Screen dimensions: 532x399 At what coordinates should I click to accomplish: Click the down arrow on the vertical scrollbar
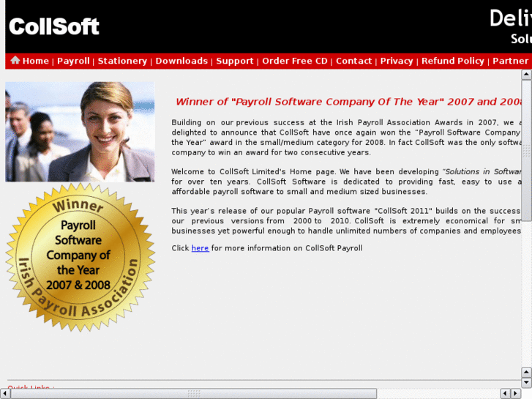526,383
